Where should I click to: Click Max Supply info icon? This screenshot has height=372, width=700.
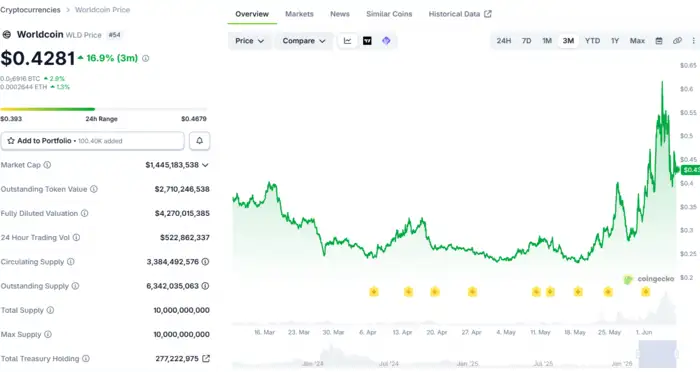coord(48,334)
